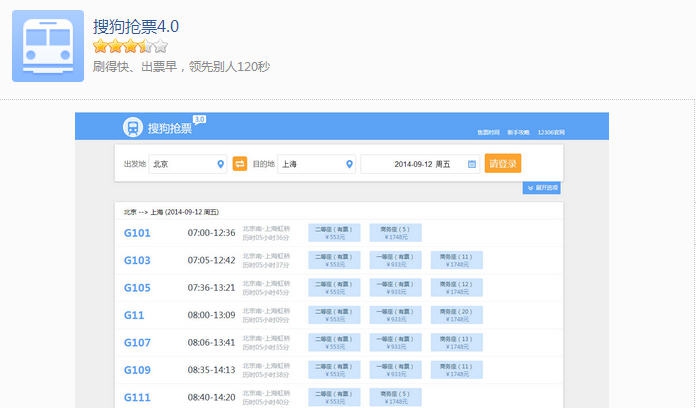Select G11 商务座 (20) ticket button
Image resolution: width=696 pixels, height=408 pixels.
(457, 315)
